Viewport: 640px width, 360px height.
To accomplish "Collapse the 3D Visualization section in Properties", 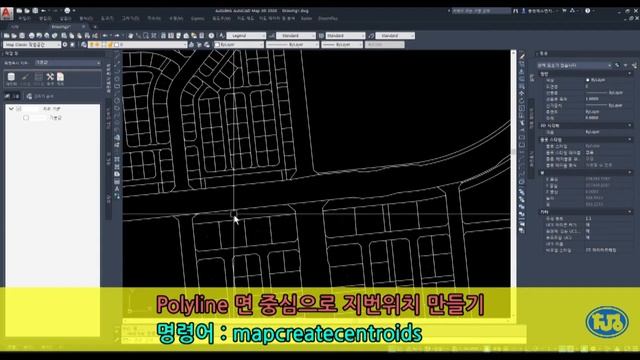I will click(x=630, y=126).
